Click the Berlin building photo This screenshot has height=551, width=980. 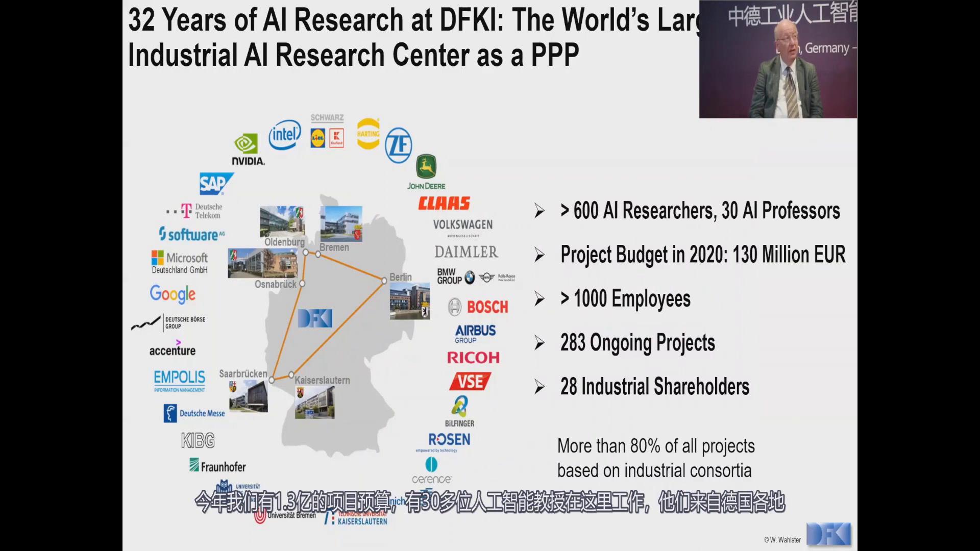[409, 302]
